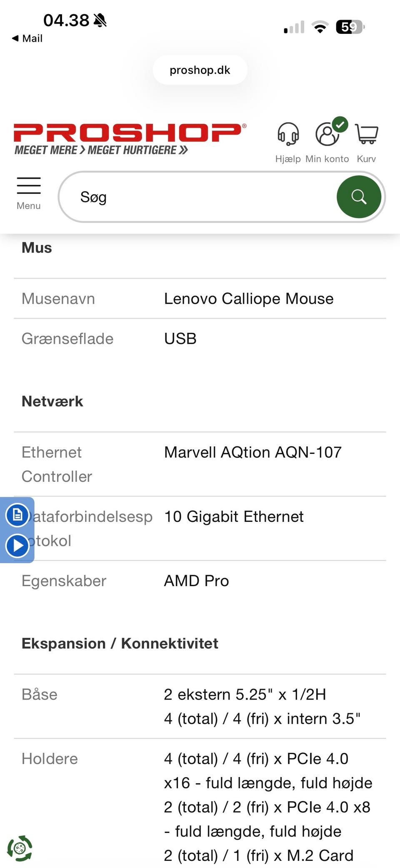Open the Min konto account icon
Screen dimensions: 400x868
(327, 134)
